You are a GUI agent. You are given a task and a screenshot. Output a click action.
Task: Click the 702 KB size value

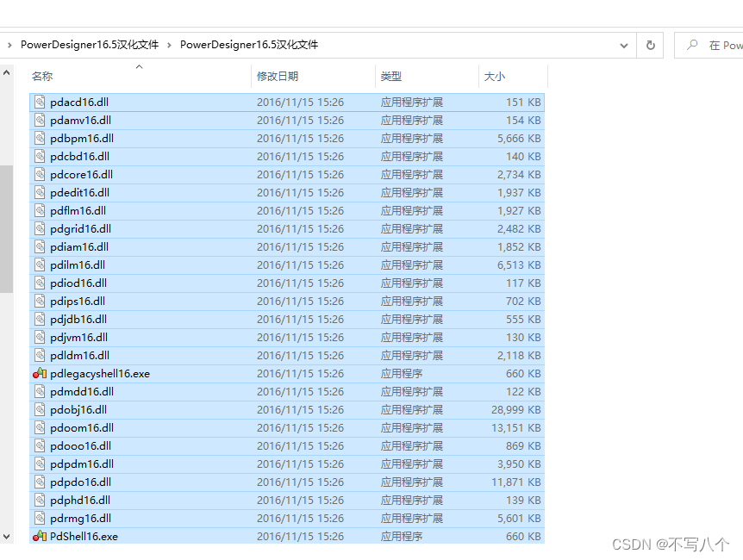tap(523, 301)
